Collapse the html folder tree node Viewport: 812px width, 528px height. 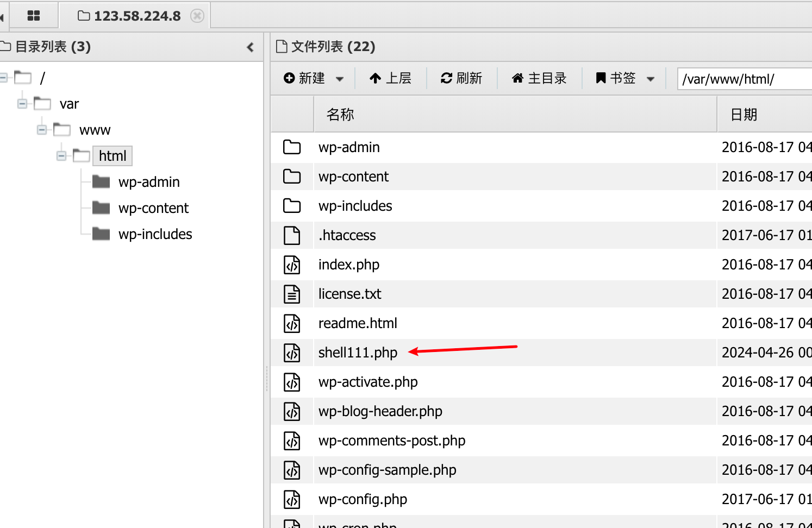pyautogui.click(x=61, y=156)
